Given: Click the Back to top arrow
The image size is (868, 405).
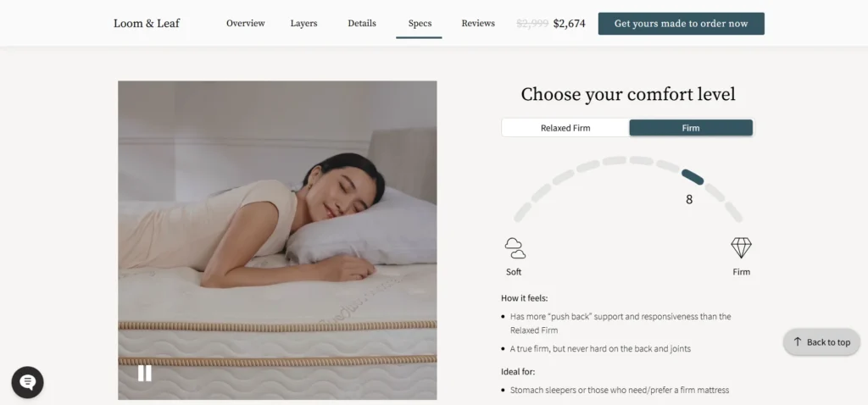Looking at the screenshot, I should pos(797,342).
